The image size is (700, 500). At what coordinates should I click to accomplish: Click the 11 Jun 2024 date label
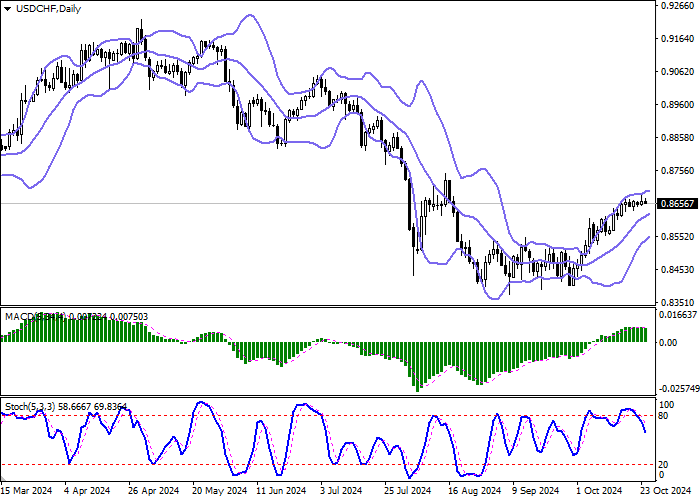click(x=282, y=491)
